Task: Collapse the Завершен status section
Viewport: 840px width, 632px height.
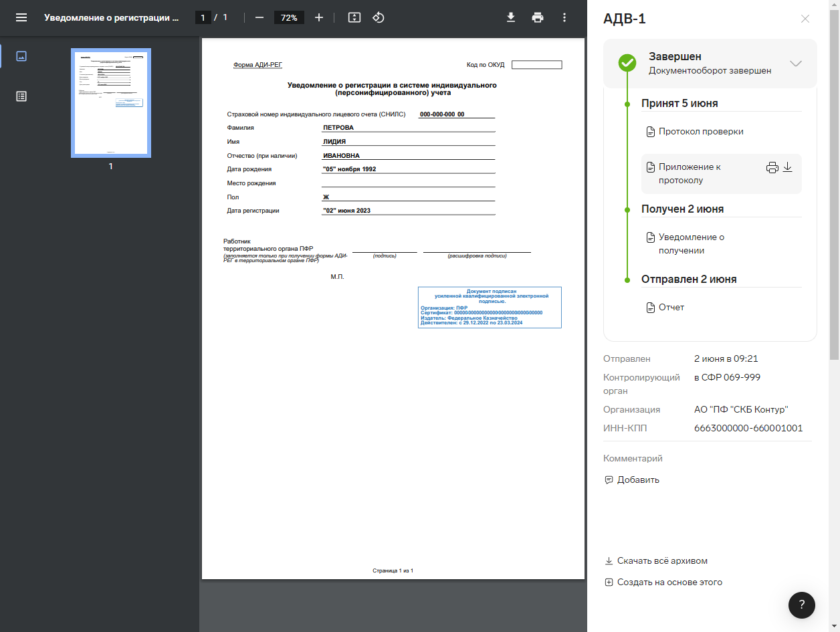Action: coord(795,64)
